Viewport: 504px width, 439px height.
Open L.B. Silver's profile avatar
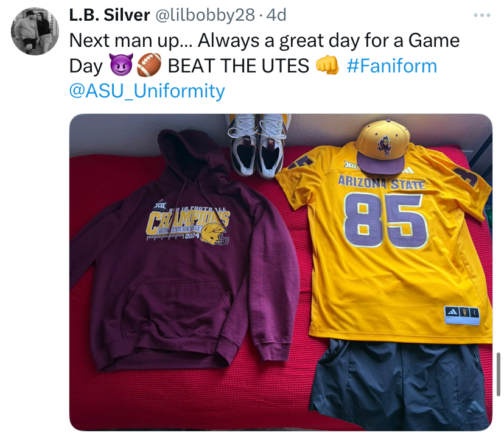click(35, 31)
